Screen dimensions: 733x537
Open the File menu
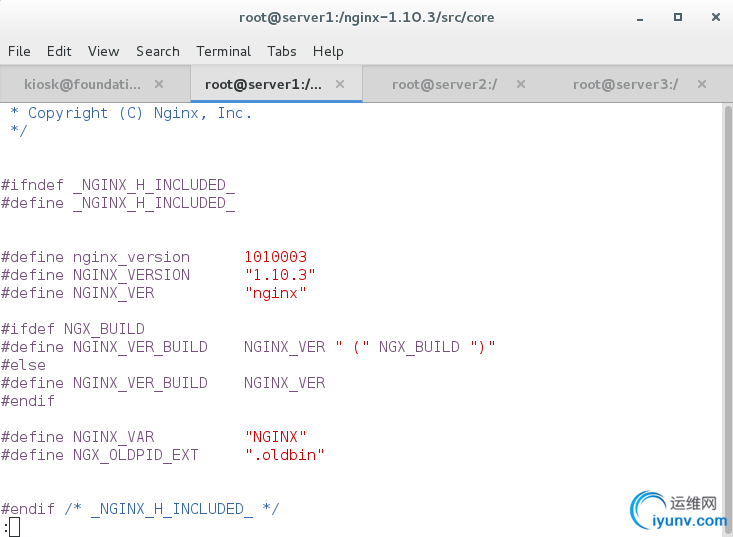coord(19,51)
